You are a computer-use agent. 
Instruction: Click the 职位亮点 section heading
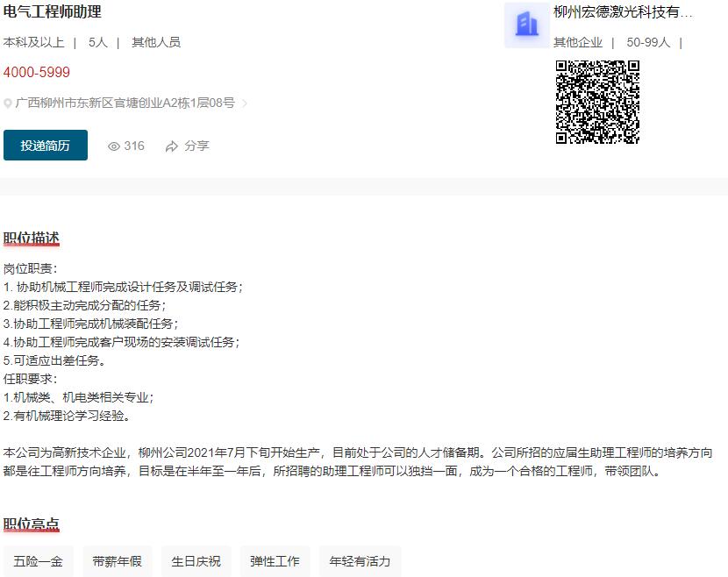pyautogui.click(x=32, y=524)
